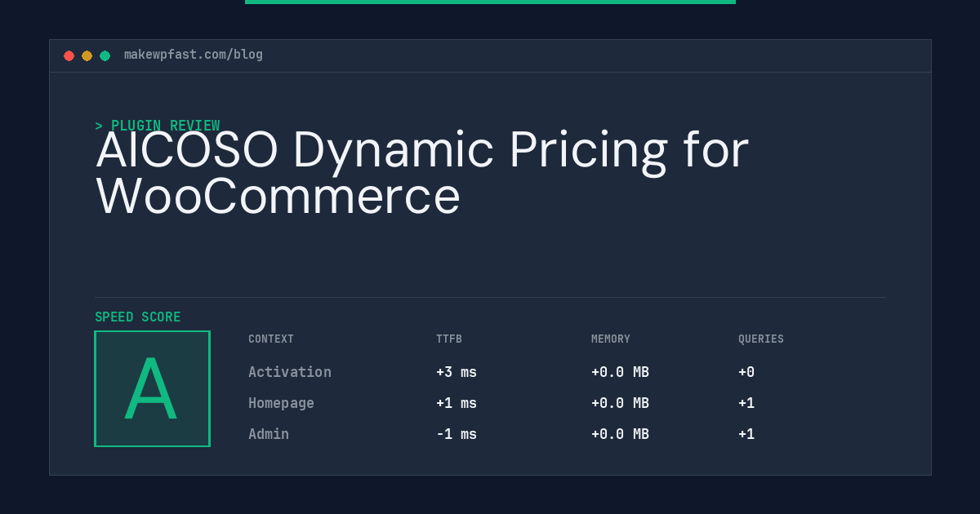Click the Admin queries value +1
Viewport: 980px width, 514px height.
coord(746,434)
